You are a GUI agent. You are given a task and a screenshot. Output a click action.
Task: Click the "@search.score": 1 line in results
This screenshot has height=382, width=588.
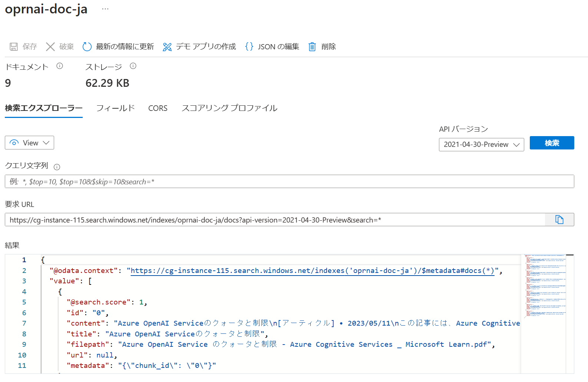click(x=107, y=302)
